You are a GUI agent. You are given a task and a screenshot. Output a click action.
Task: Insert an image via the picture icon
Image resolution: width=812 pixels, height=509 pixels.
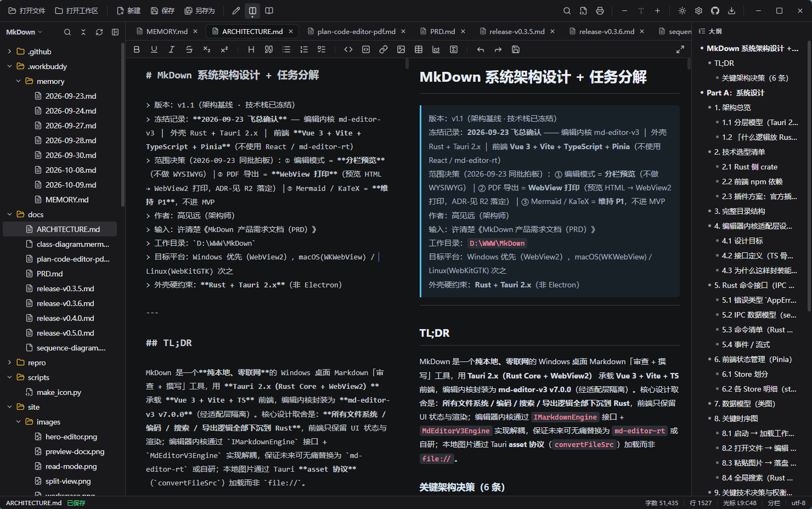click(401, 49)
